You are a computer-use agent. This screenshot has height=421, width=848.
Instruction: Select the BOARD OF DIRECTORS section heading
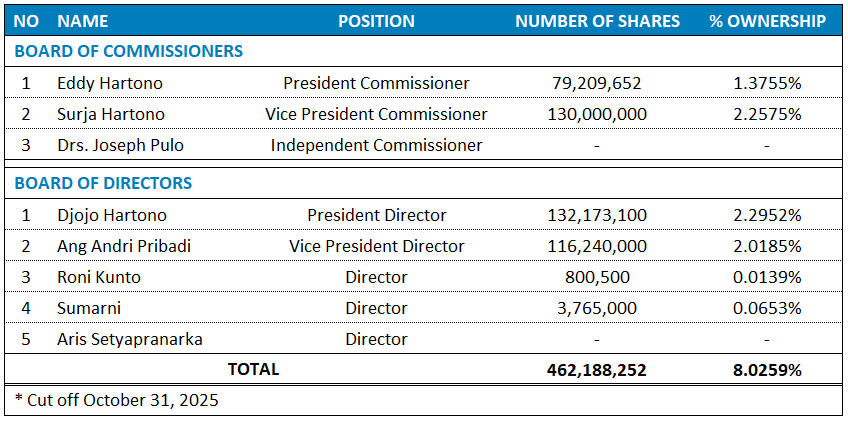[x=103, y=183]
